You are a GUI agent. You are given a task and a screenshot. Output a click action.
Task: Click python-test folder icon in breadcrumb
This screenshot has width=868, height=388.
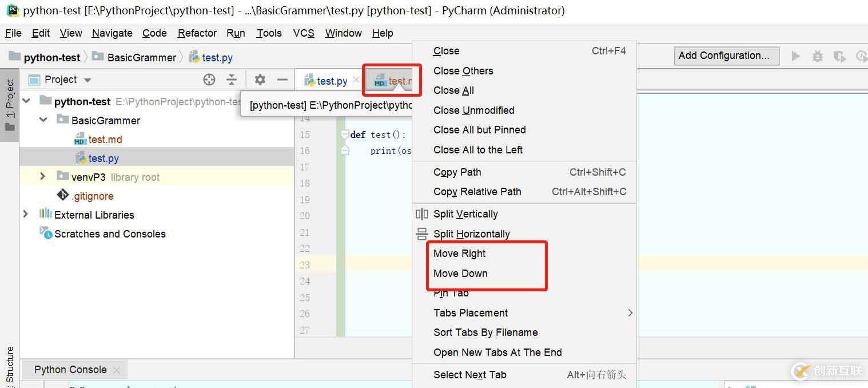click(x=14, y=56)
